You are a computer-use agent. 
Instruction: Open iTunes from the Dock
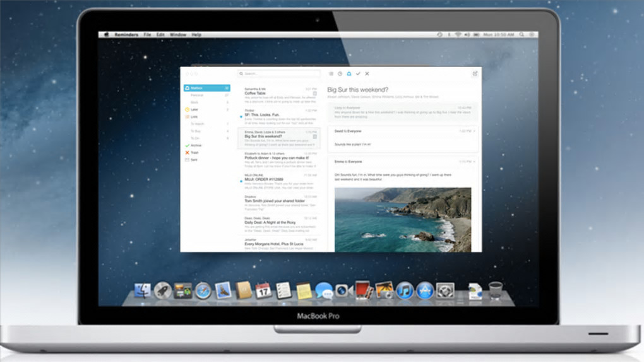(405, 291)
